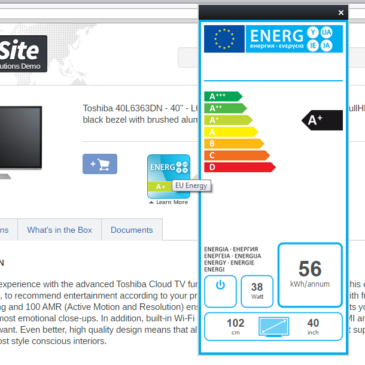Image resolution: width=365 pixels, height=365 pixels.
Task: Click the EU flag on energy label
Action: (x=224, y=39)
